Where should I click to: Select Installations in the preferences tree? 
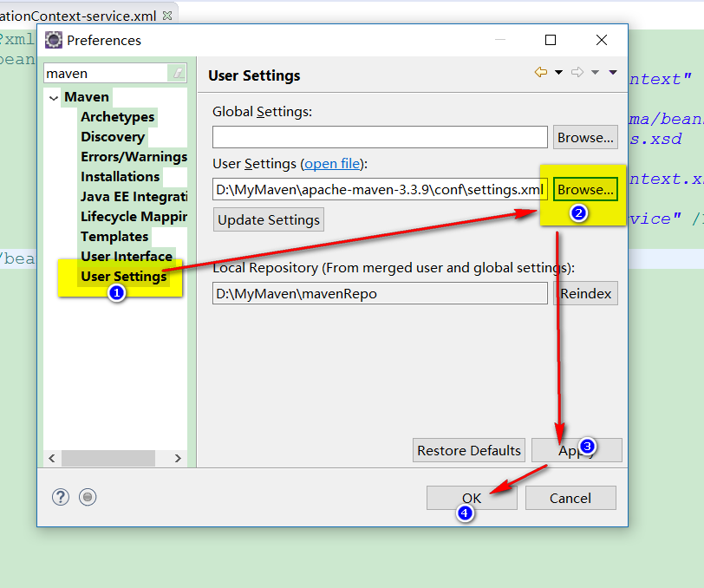120,177
